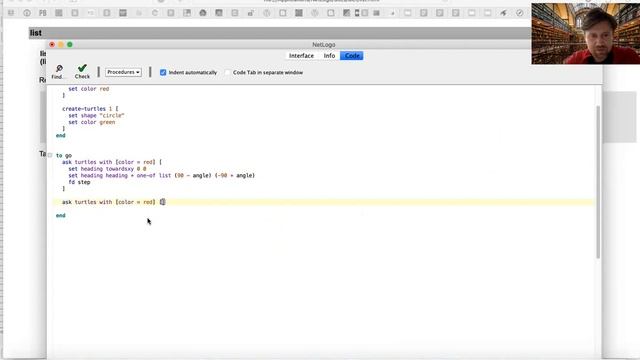This screenshot has height=360, width=640.
Task: Click the circled info icon in browser toolbar
Action: [27, 13]
